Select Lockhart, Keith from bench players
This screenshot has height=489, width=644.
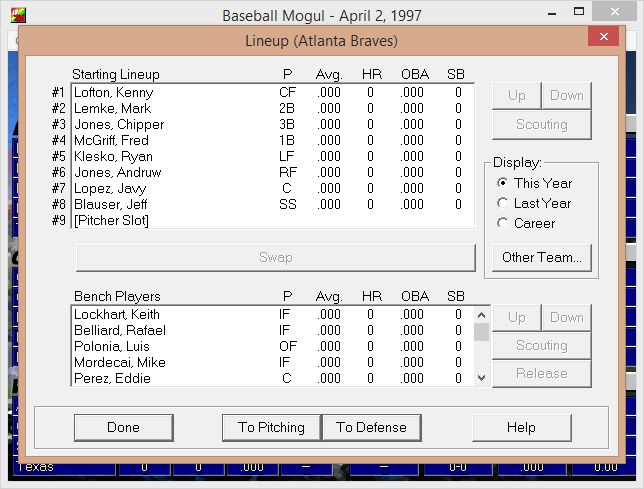(273, 315)
